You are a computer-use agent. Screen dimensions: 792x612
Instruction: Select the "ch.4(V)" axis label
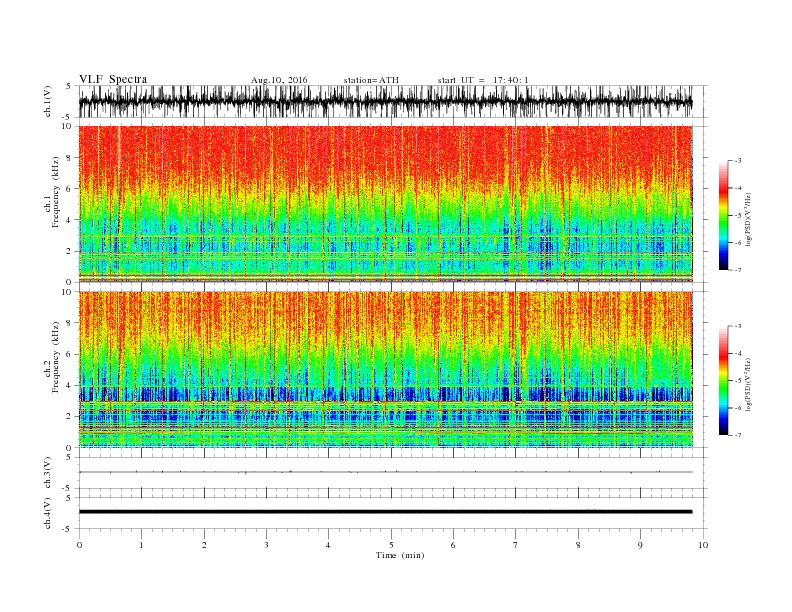click(x=48, y=513)
